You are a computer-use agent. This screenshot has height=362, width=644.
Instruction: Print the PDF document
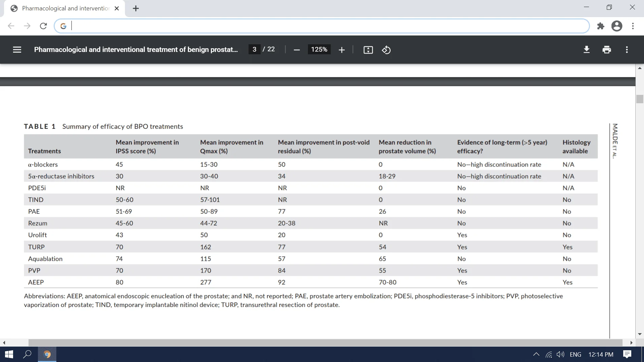607,50
